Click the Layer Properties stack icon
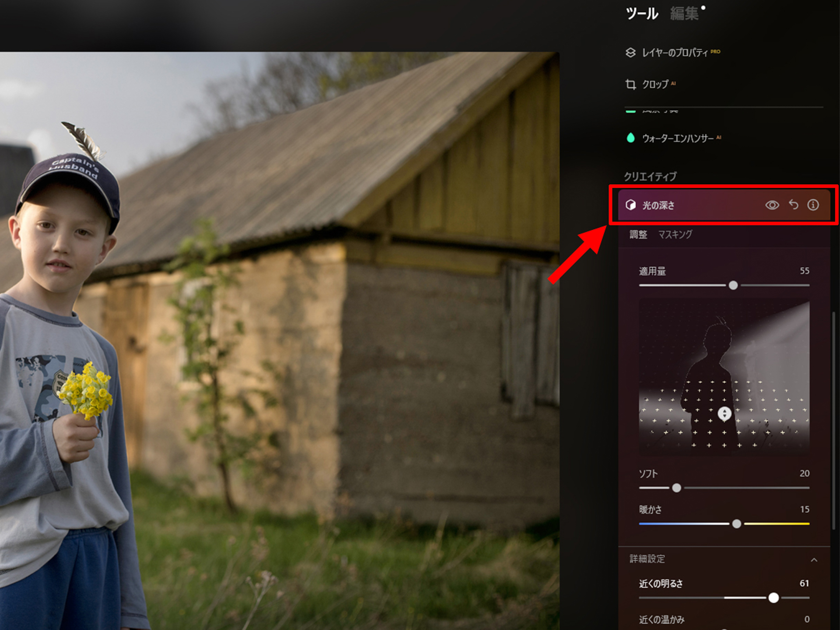This screenshot has height=630, width=840. (x=630, y=52)
